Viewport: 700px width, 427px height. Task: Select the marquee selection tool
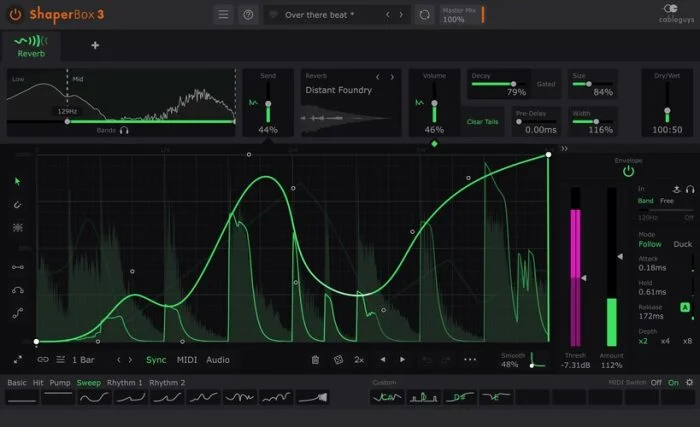coord(17,227)
